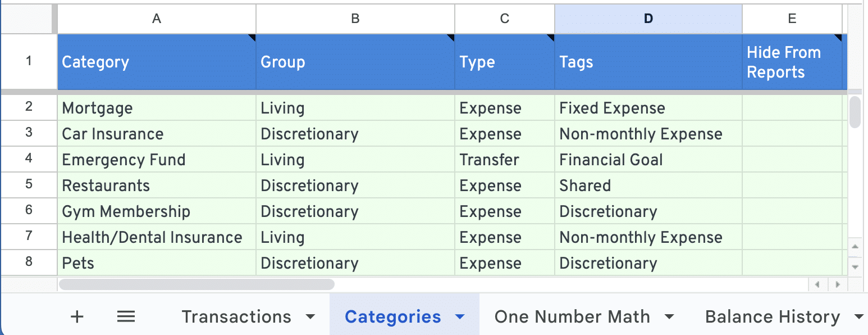Select the Hide From Reports header cell
This screenshot has width=868, height=335.
pyautogui.click(x=792, y=62)
